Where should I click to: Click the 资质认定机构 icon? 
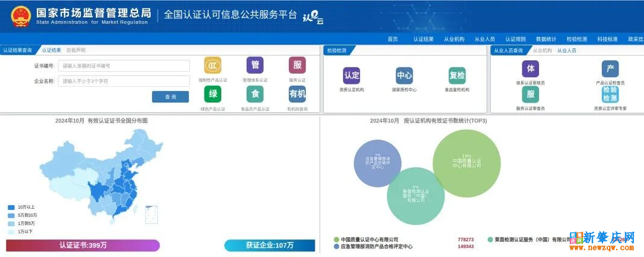(x=352, y=76)
